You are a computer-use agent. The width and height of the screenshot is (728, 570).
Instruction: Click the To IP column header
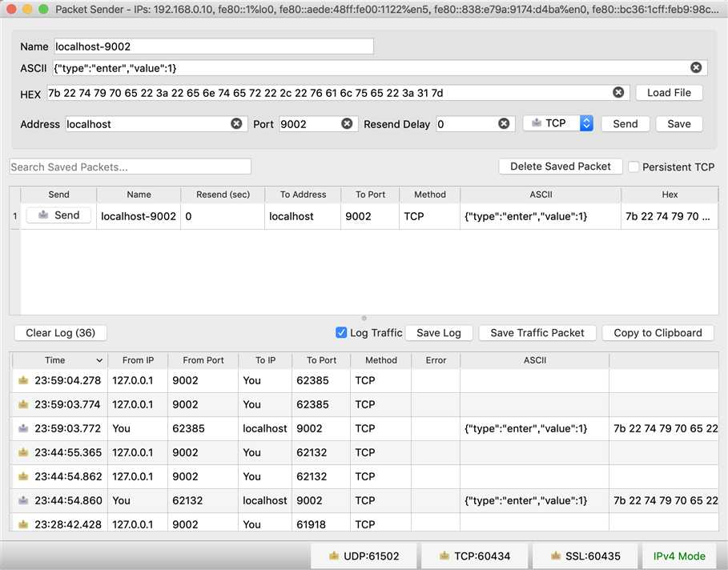coord(265,360)
